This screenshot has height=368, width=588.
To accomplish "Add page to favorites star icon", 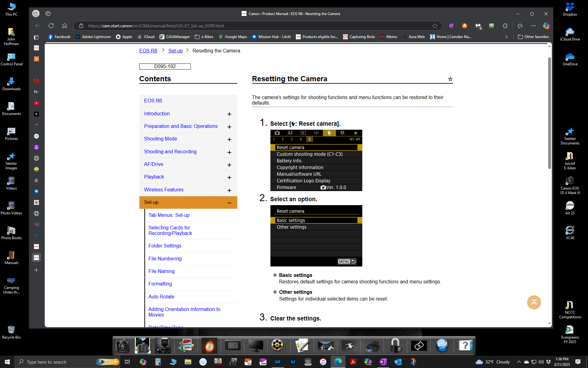I will [435, 26].
